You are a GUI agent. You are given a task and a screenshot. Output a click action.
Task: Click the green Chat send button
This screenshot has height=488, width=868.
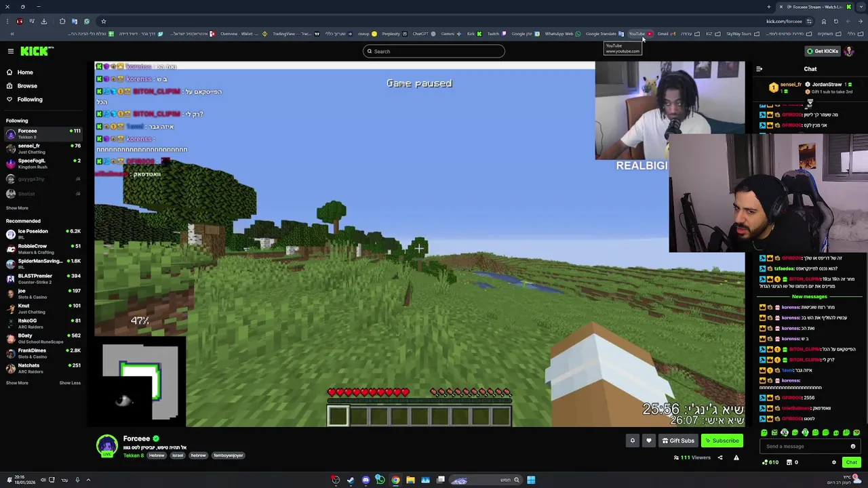point(851,462)
